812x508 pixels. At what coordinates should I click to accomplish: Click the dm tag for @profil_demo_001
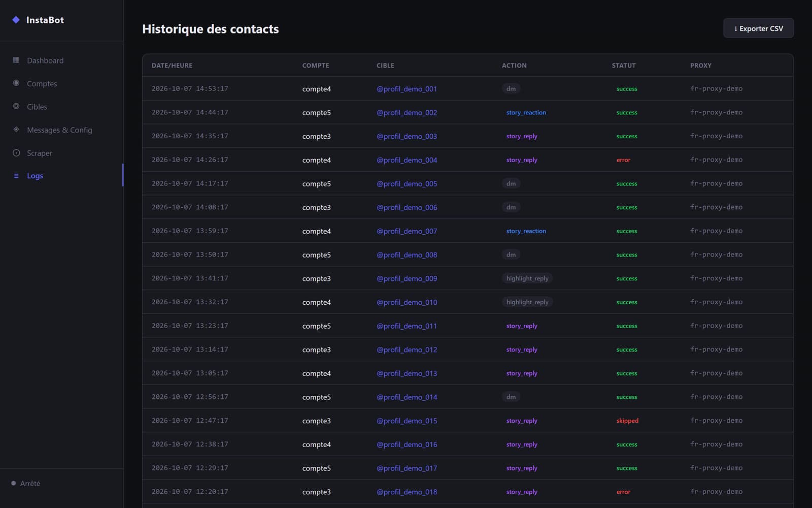pos(511,89)
